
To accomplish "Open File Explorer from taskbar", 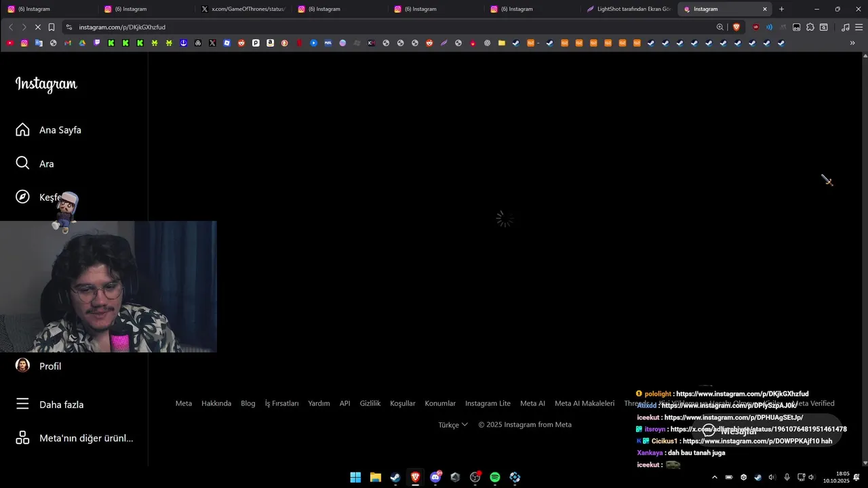I will 375,477.
